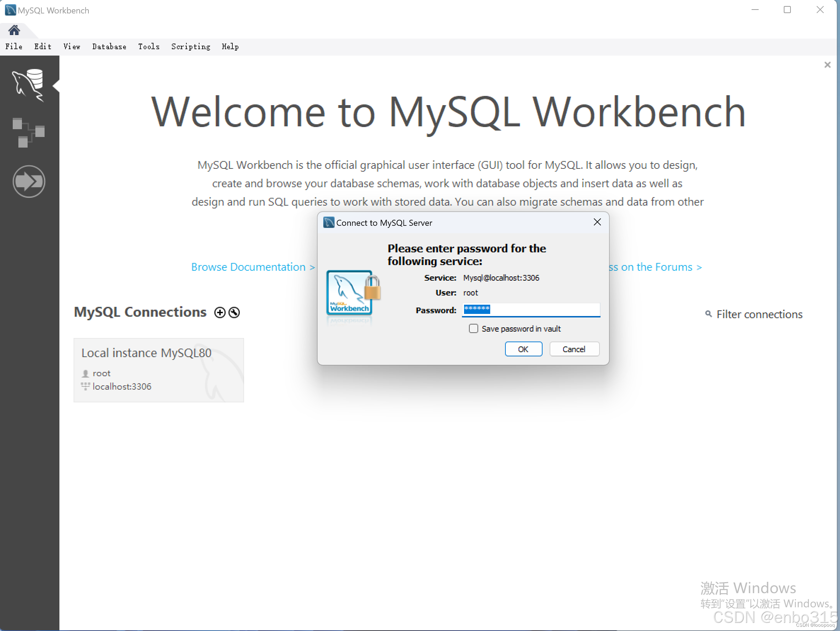Open the SQL Development home tab icon
Viewport: 840px width, 631px height.
14,30
